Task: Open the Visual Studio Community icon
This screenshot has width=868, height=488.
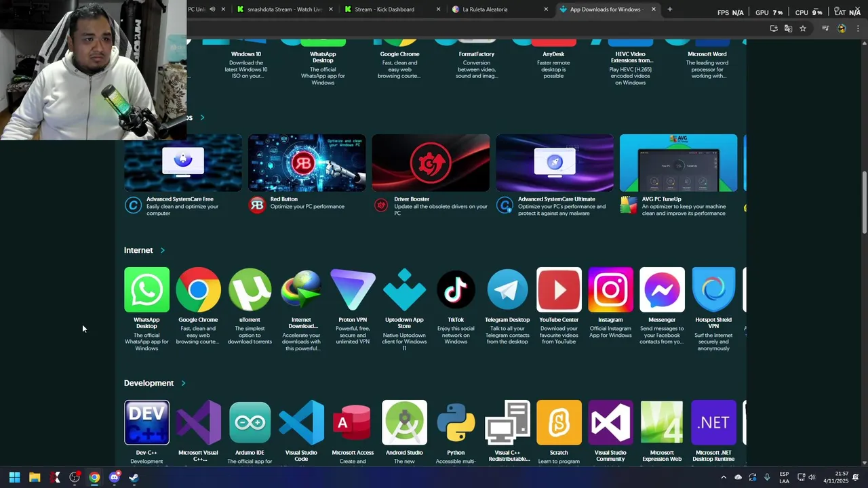Action: (610, 422)
